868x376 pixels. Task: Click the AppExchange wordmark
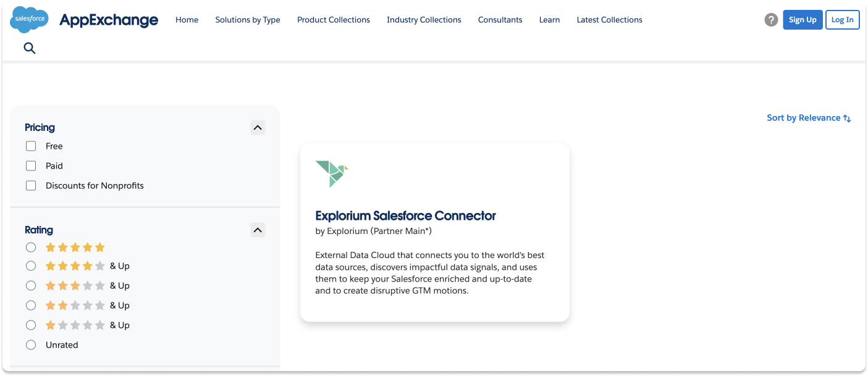tap(109, 20)
